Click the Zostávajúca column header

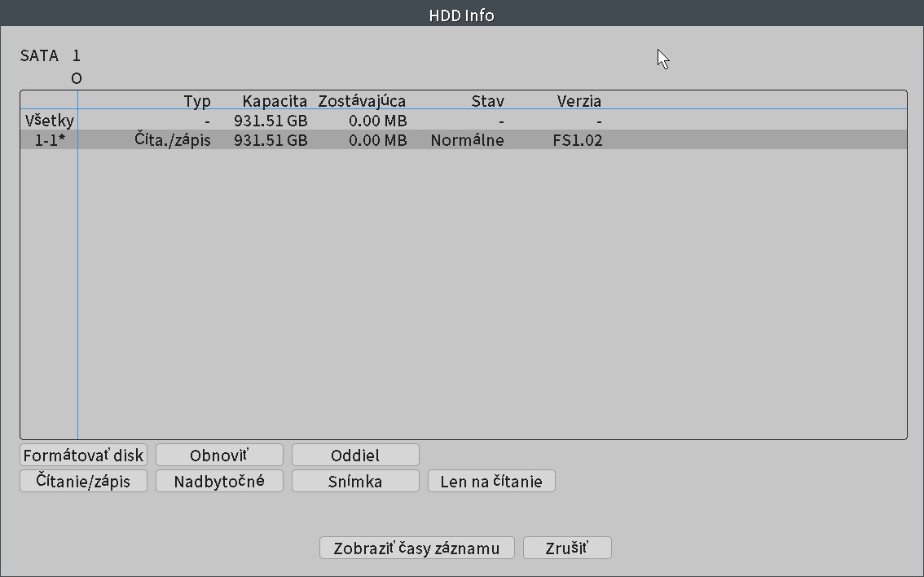[x=362, y=101]
